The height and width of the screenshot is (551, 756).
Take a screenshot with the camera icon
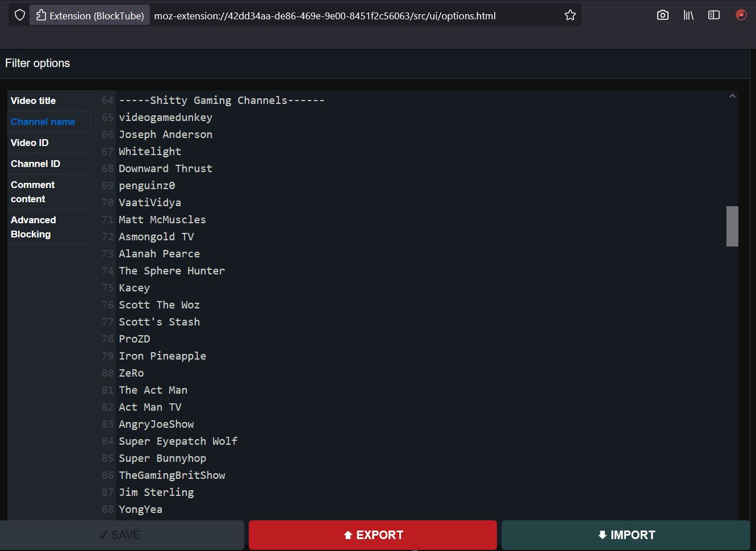(x=663, y=15)
